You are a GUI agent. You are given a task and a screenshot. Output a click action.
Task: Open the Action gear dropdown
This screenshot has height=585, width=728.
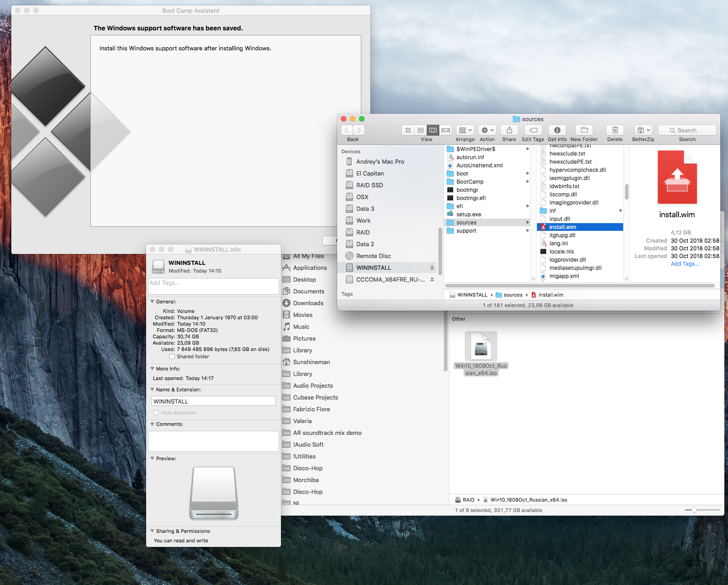[x=487, y=130]
